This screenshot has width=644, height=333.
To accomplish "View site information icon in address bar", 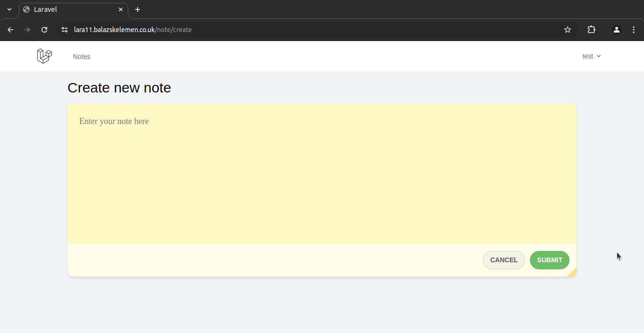I will [65, 30].
